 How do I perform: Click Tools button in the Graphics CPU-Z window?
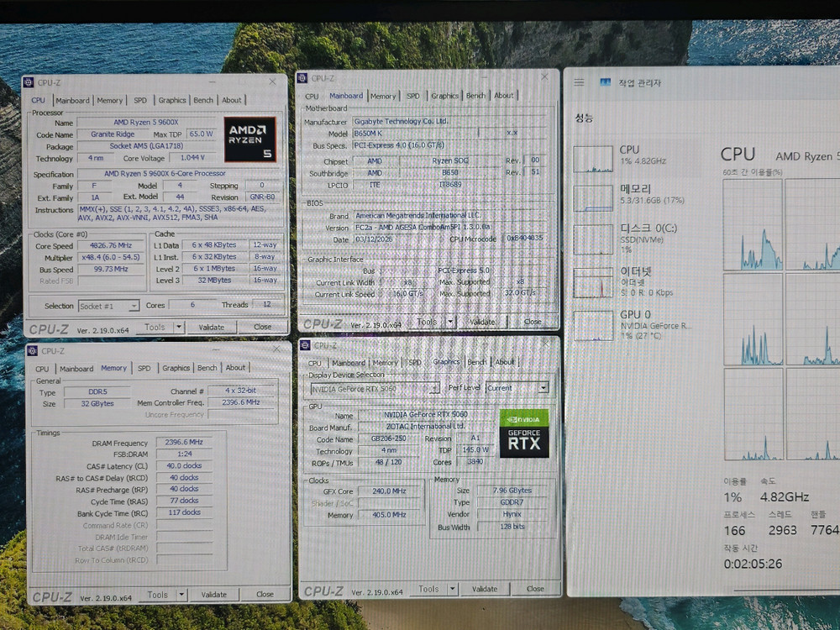tap(428, 589)
